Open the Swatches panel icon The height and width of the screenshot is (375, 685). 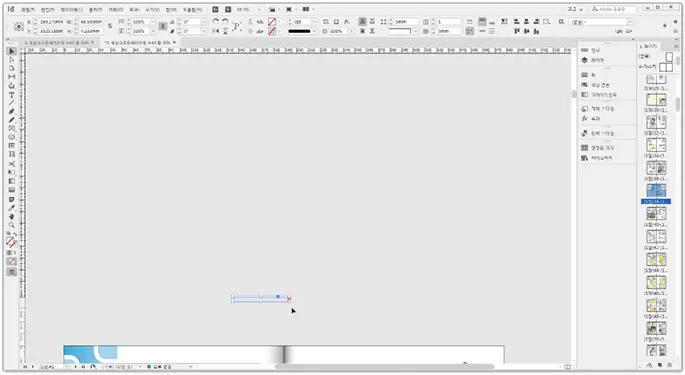click(585, 84)
